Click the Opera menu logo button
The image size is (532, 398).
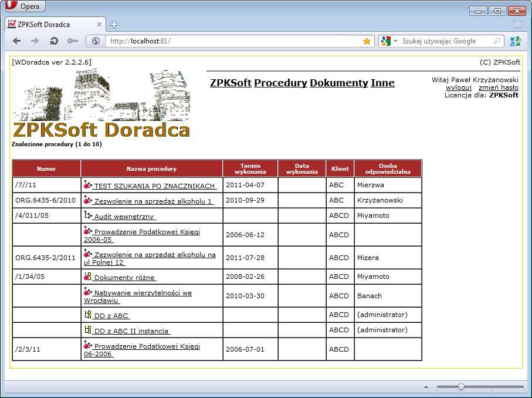pyautogui.click(x=25, y=6)
